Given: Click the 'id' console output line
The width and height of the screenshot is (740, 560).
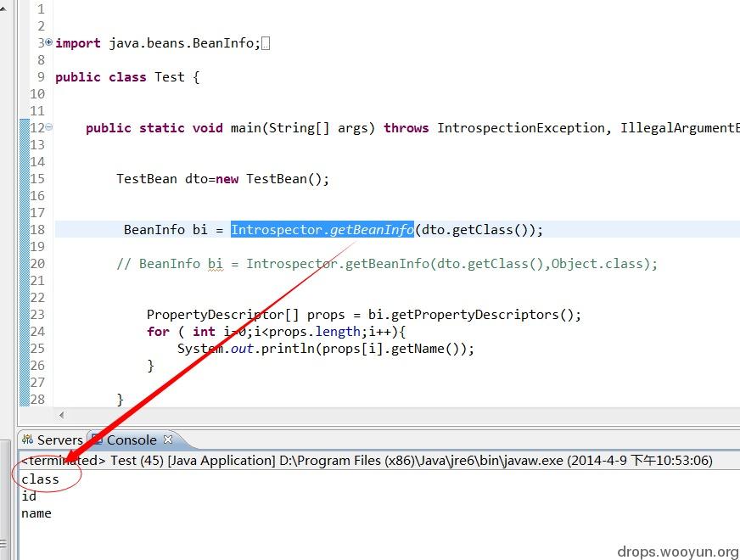Looking at the screenshot, I should [29, 496].
